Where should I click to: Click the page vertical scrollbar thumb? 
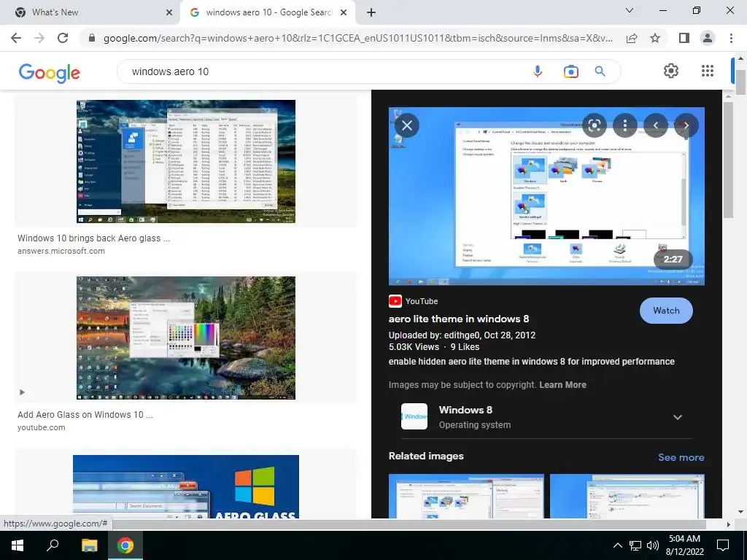pos(740,82)
